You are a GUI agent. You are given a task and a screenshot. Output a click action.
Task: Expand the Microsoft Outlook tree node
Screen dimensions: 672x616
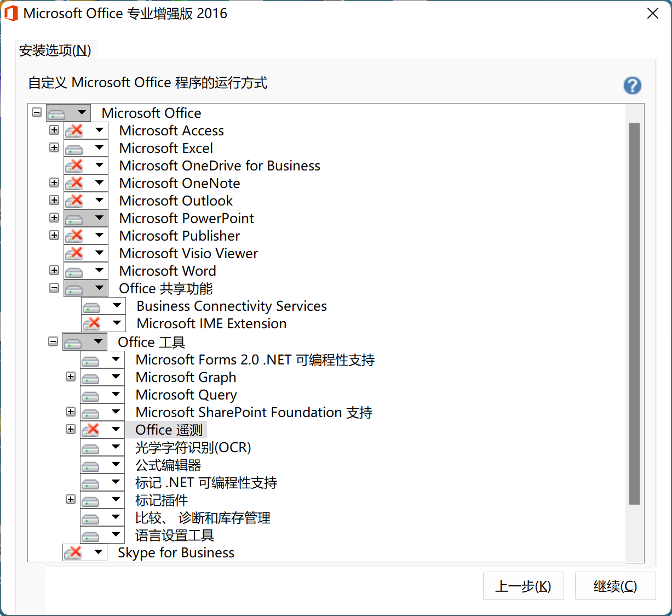pyautogui.click(x=54, y=201)
